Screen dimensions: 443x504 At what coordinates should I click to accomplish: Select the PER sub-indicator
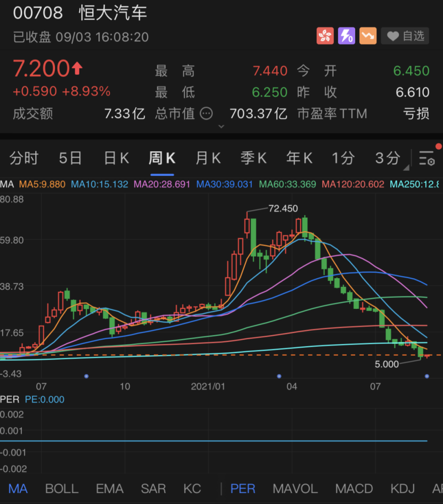[243, 489]
